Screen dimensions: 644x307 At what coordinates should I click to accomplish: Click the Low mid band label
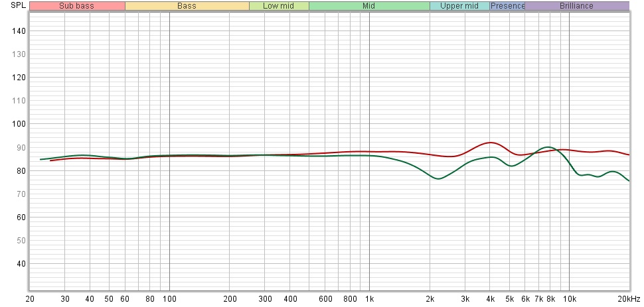(279, 6)
